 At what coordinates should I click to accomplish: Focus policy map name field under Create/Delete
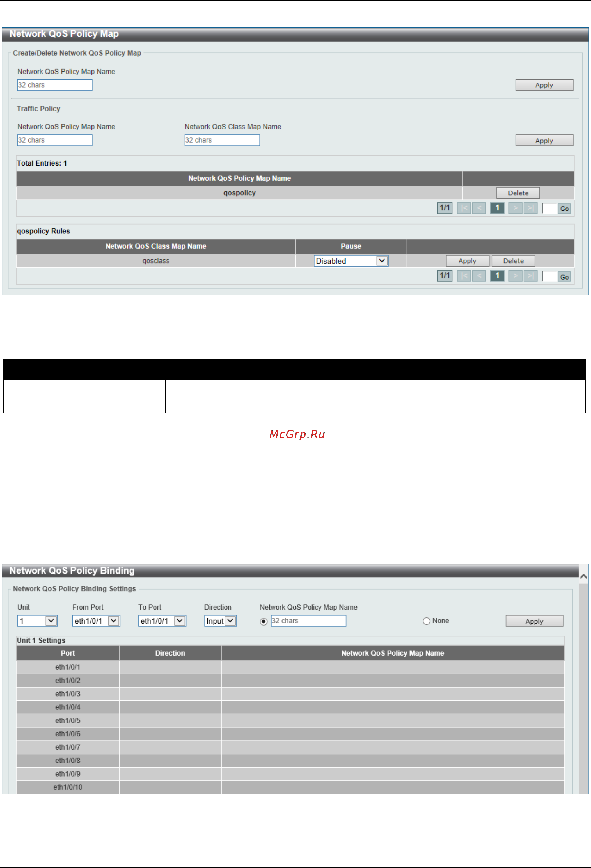pyautogui.click(x=55, y=85)
